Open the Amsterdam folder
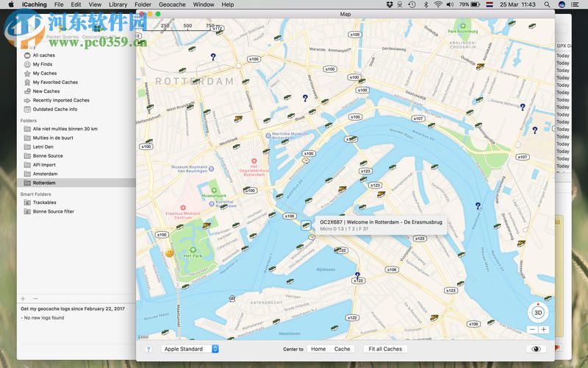 pyautogui.click(x=45, y=174)
